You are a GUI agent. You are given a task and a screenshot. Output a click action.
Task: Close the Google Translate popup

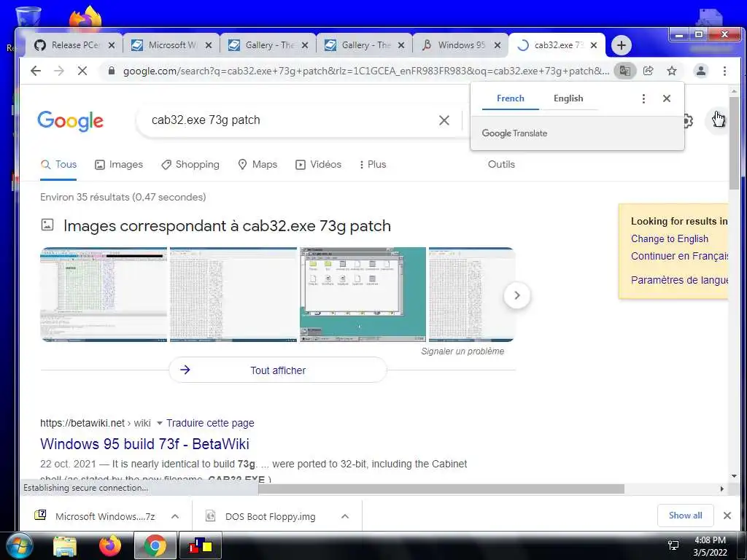667,98
